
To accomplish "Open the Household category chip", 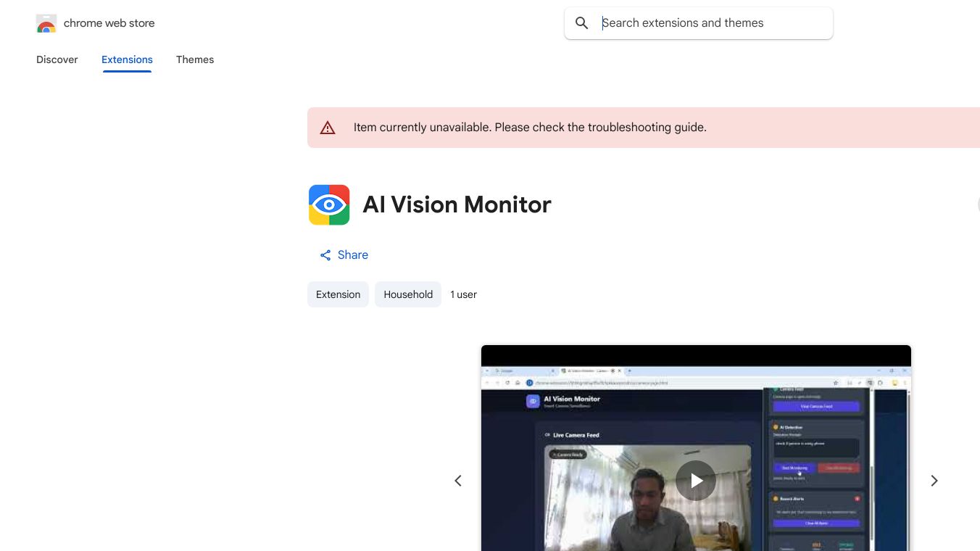I will [x=408, y=294].
